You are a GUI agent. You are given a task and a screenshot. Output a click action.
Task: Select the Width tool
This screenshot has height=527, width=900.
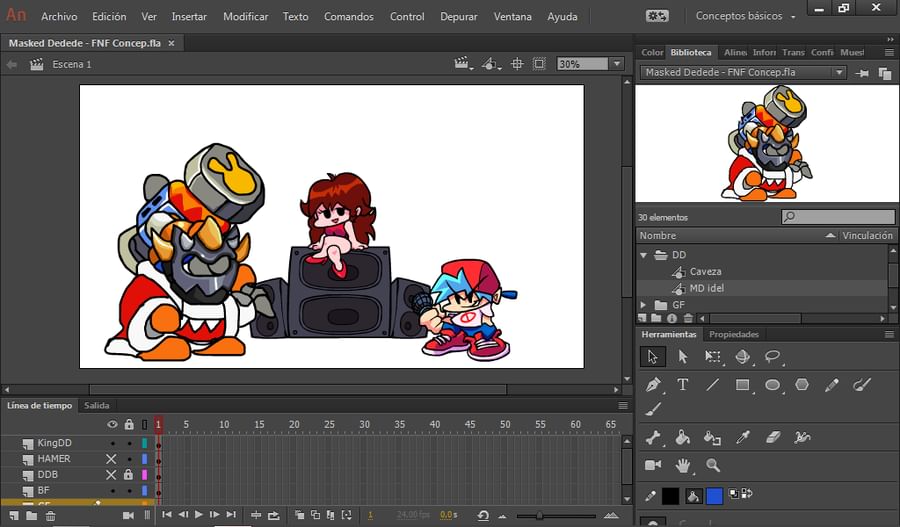[802, 437]
